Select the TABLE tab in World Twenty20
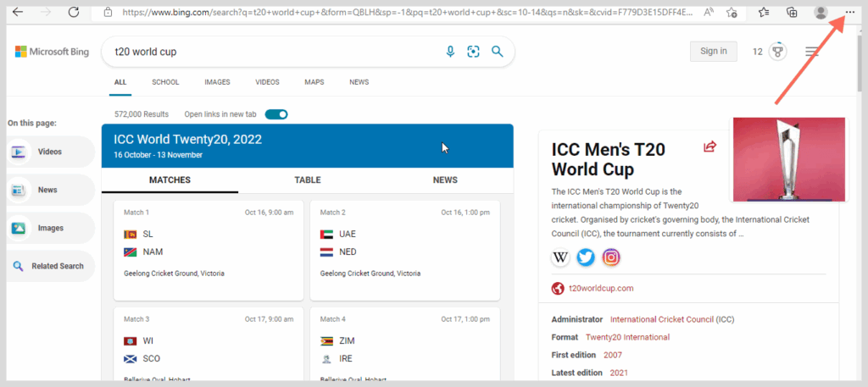The width and height of the screenshot is (868, 387). (x=307, y=180)
